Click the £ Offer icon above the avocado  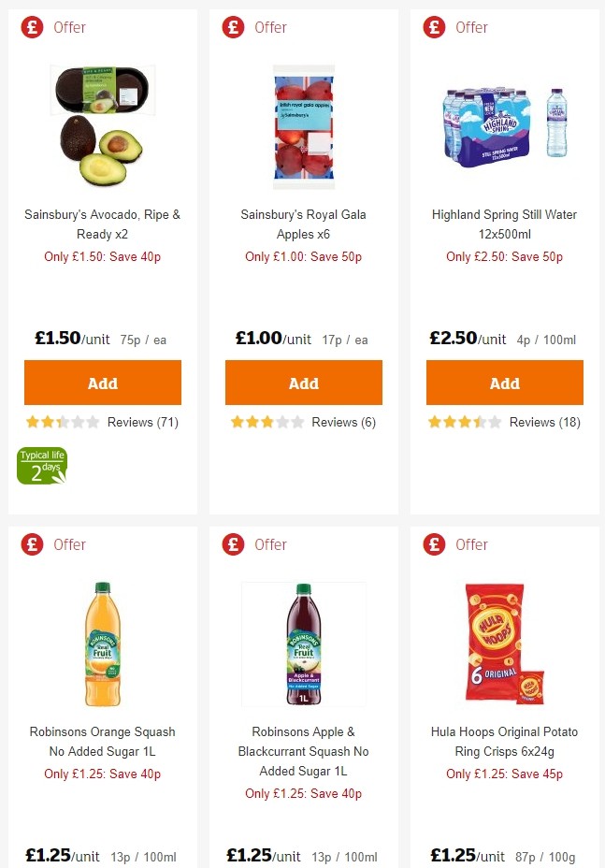click(32, 27)
